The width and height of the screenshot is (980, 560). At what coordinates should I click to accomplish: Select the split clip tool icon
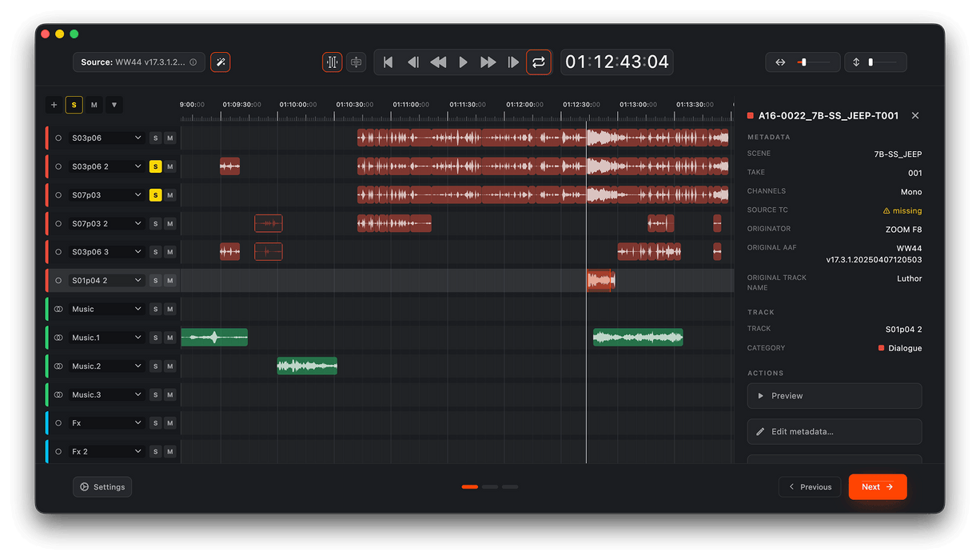pyautogui.click(x=357, y=62)
